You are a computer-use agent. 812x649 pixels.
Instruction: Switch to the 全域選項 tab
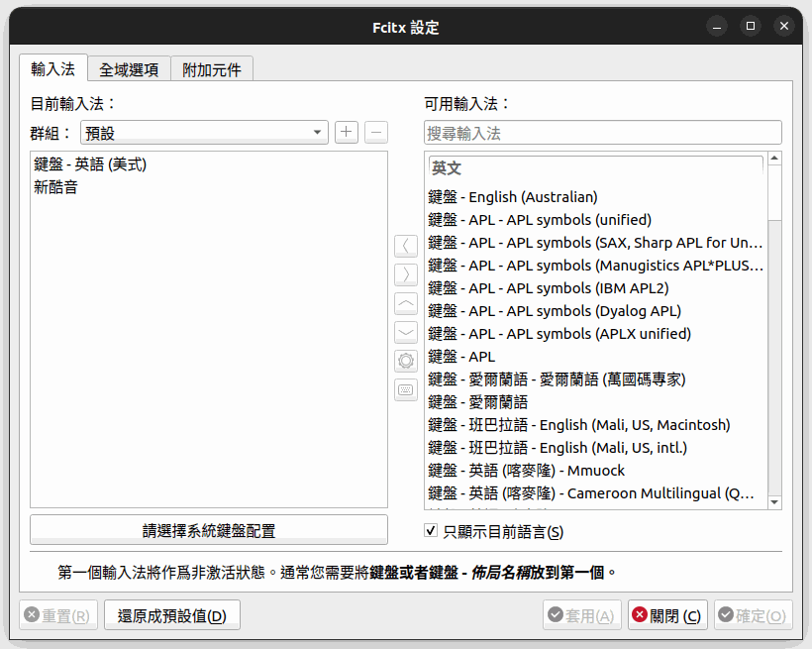(x=129, y=69)
